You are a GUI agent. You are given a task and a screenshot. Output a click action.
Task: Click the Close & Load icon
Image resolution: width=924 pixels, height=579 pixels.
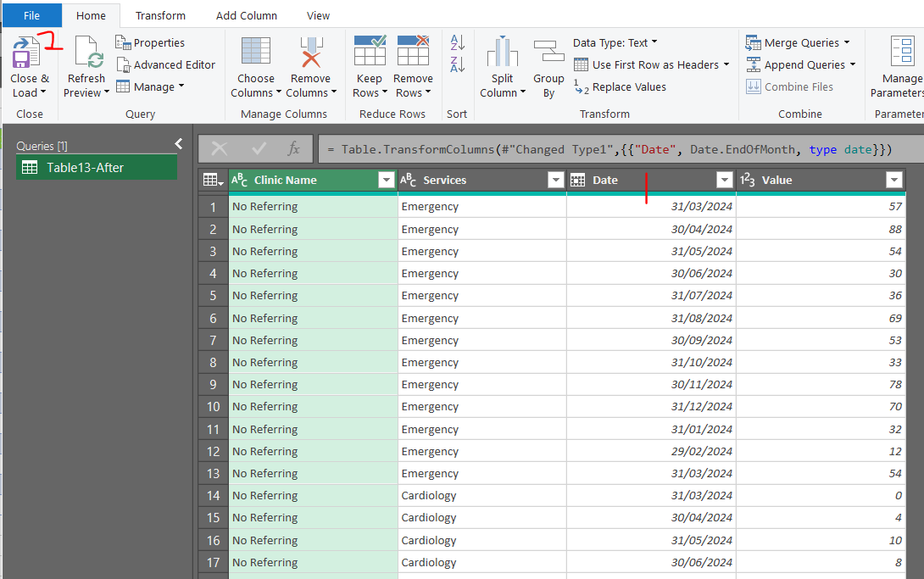26,53
